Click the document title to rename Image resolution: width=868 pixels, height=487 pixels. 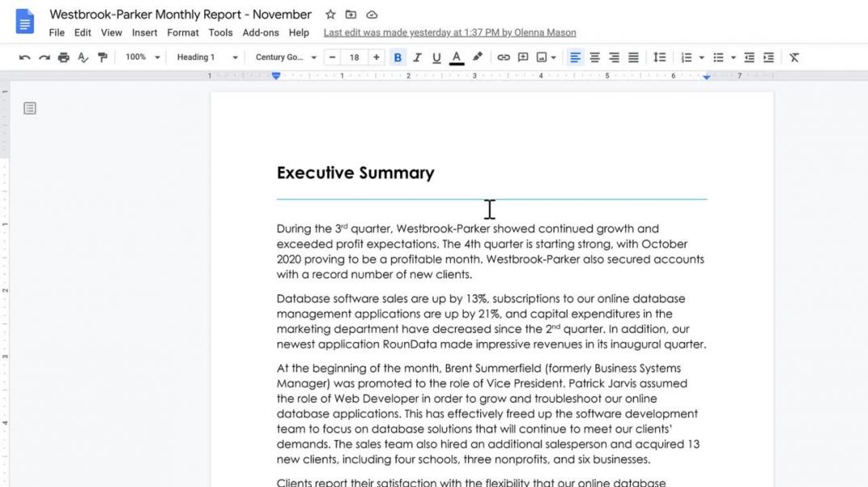click(181, 15)
